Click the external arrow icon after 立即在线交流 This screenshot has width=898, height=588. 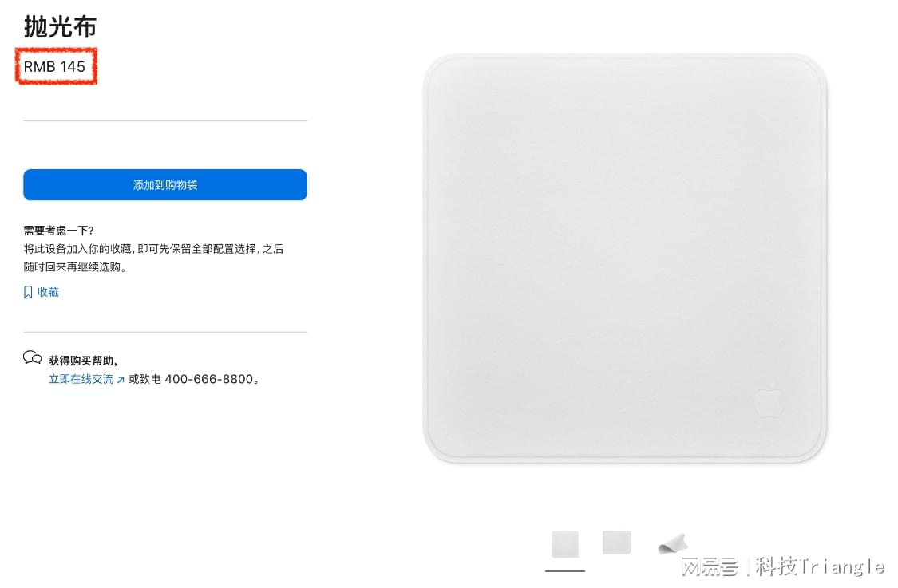pos(121,380)
